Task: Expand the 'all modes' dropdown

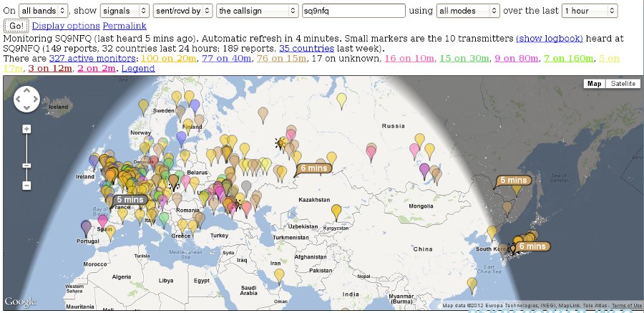Action: 465,11
